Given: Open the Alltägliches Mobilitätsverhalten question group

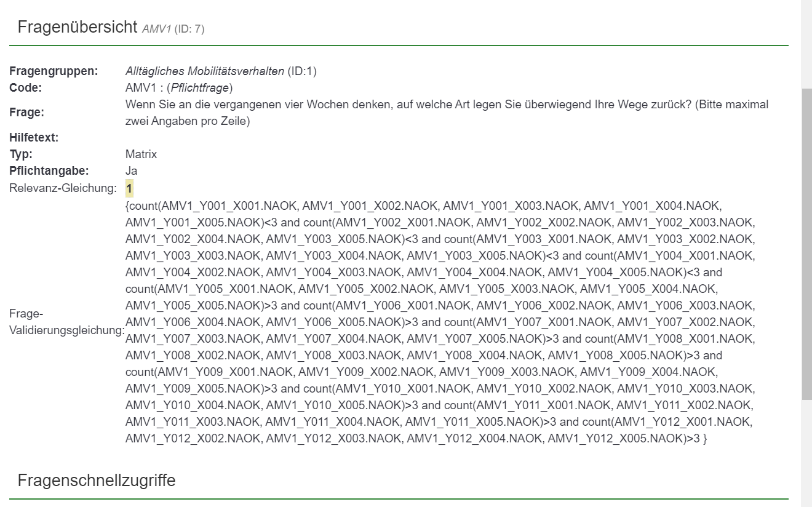Looking at the screenshot, I should pos(205,71).
